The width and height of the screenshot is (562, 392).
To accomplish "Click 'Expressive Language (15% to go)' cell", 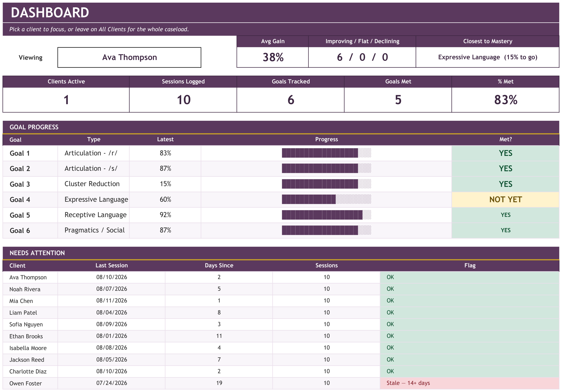I will pyautogui.click(x=487, y=57).
